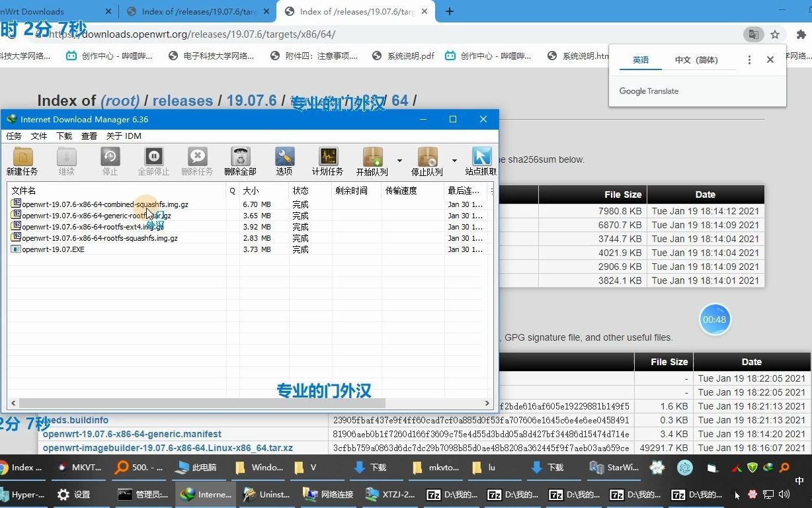Open the 任务 menu in IDM
Viewport: 812px width, 508px height.
14,136
